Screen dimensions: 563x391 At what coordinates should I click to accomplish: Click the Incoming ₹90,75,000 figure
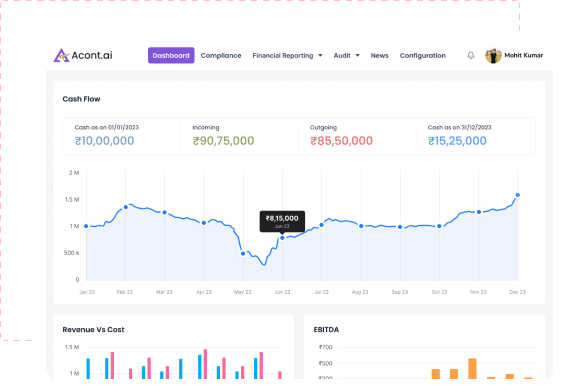(223, 141)
